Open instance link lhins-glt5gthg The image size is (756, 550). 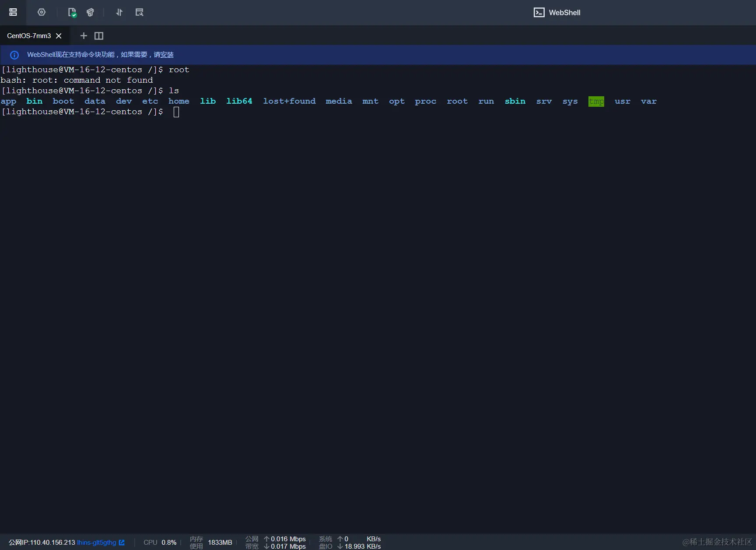(x=97, y=543)
